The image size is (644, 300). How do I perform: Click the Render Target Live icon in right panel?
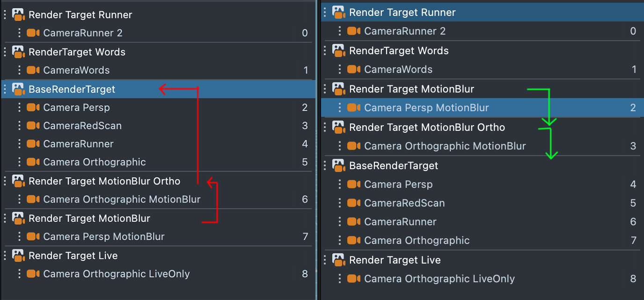click(339, 260)
